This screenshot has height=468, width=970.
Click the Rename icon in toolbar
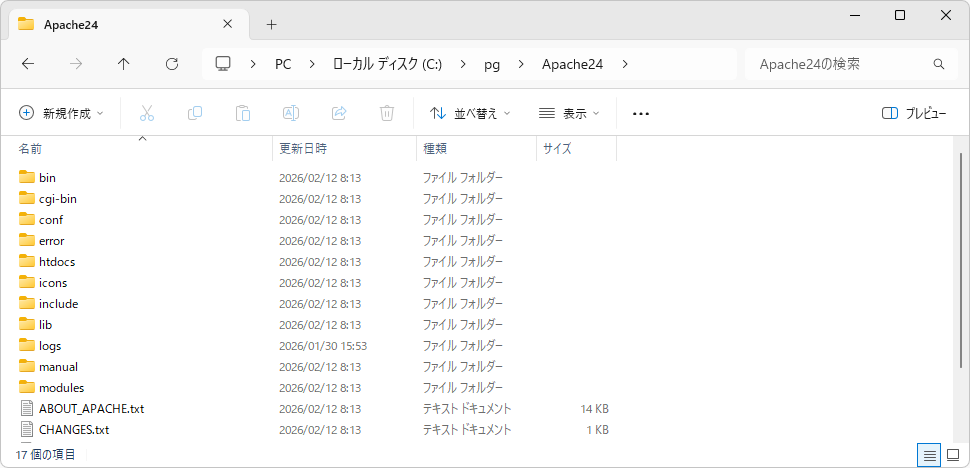tap(291, 113)
